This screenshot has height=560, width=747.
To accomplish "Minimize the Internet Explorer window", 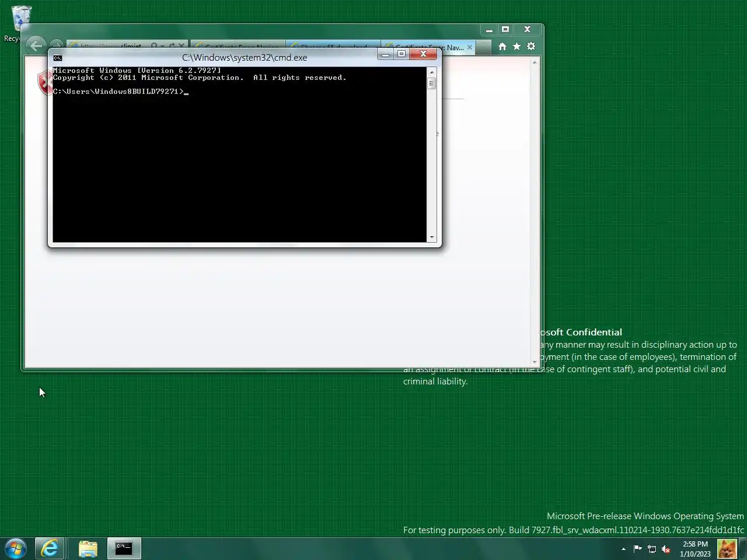I will 489,29.
